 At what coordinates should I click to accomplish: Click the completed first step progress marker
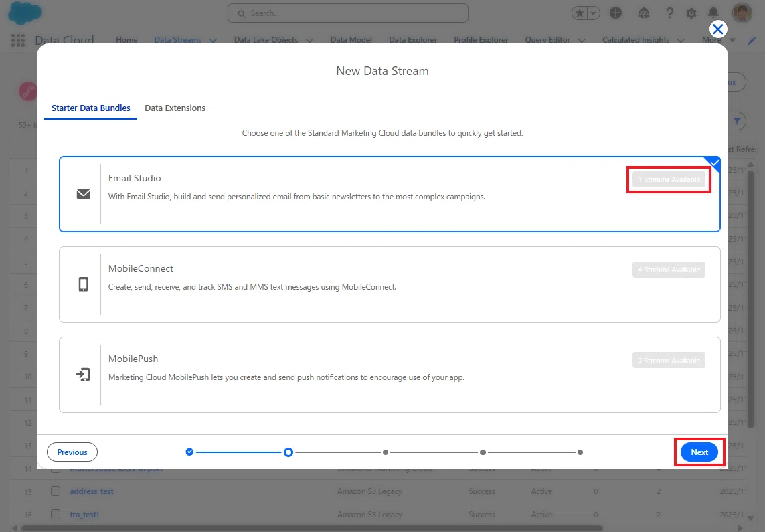(190, 452)
